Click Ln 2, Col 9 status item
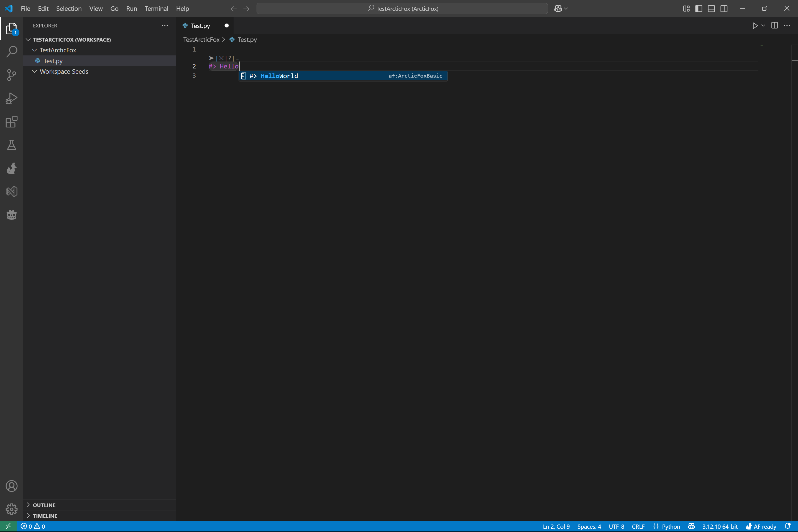 pyautogui.click(x=556, y=526)
